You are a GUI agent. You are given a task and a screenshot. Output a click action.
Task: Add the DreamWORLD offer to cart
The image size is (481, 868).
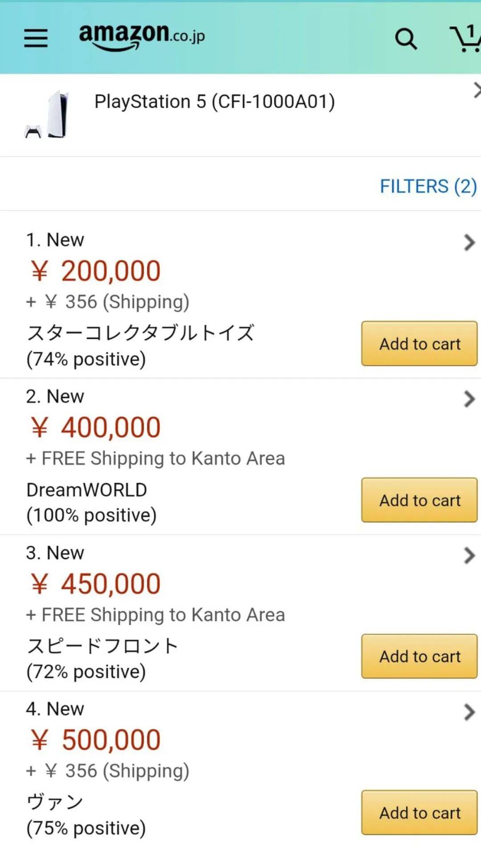[x=419, y=500]
